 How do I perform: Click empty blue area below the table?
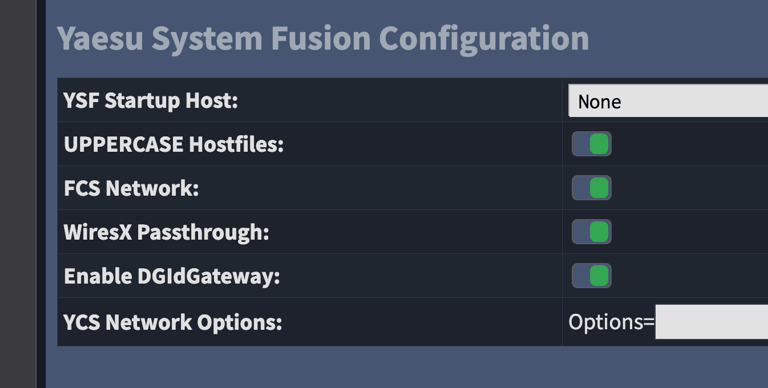click(x=407, y=367)
